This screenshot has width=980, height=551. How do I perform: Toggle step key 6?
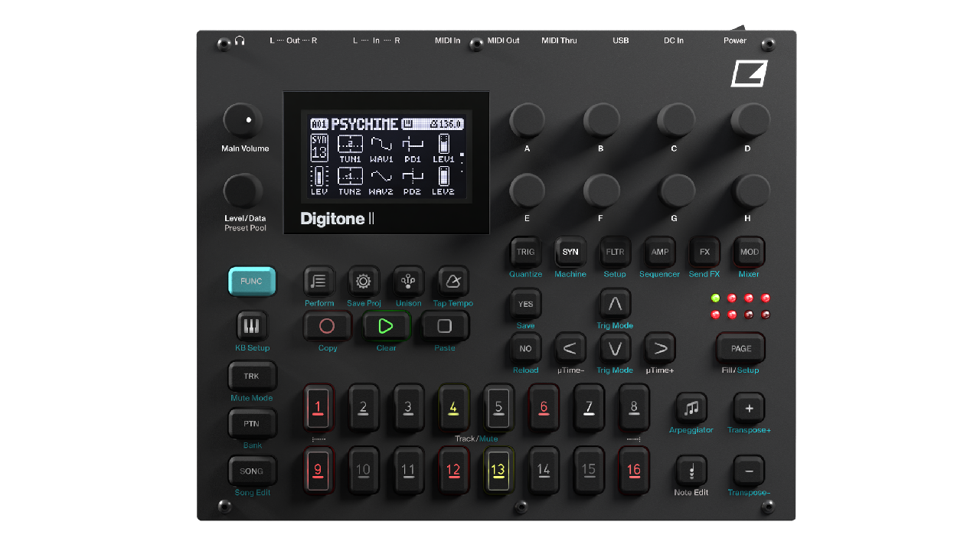click(x=544, y=408)
